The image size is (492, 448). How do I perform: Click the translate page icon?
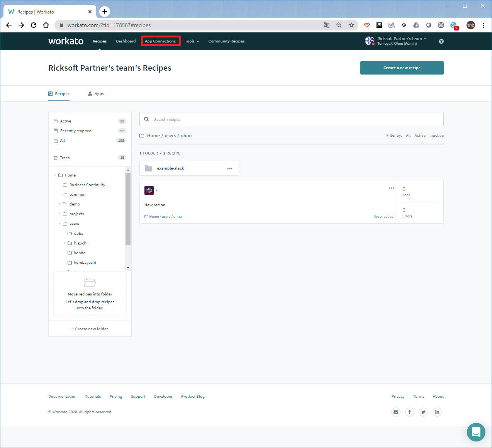click(327, 25)
